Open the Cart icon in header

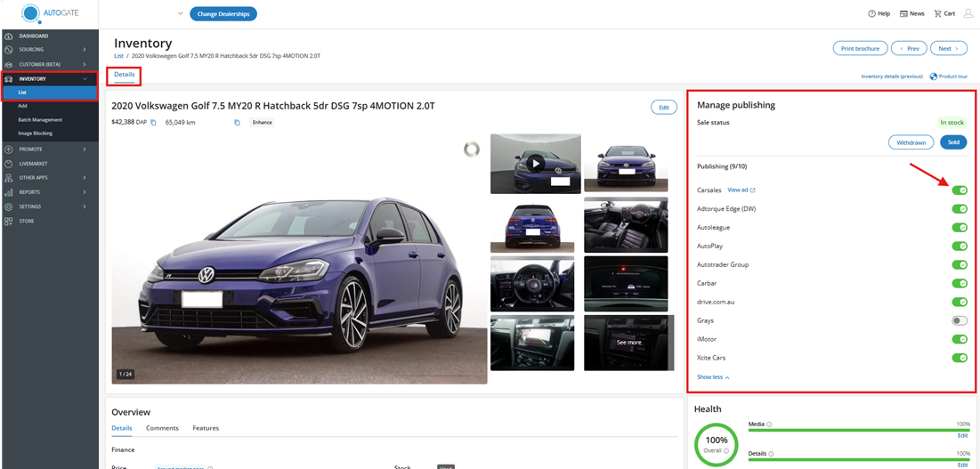coord(937,13)
